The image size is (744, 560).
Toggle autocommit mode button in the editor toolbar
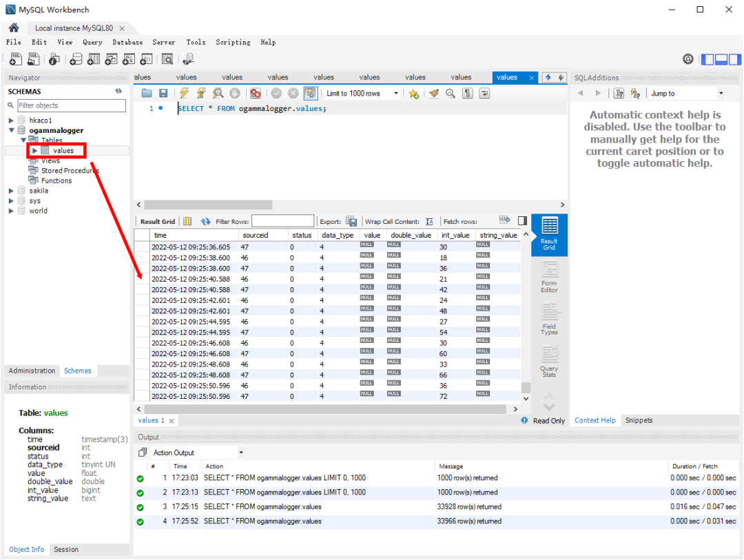(x=311, y=94)
